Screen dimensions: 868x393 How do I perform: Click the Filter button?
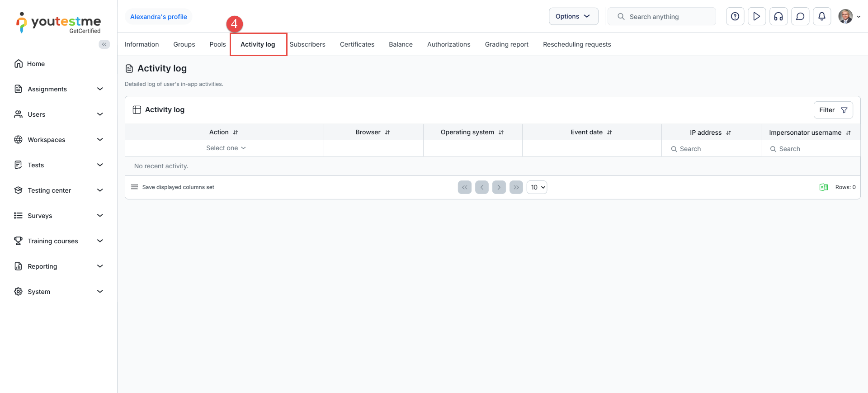pos(833,110)
